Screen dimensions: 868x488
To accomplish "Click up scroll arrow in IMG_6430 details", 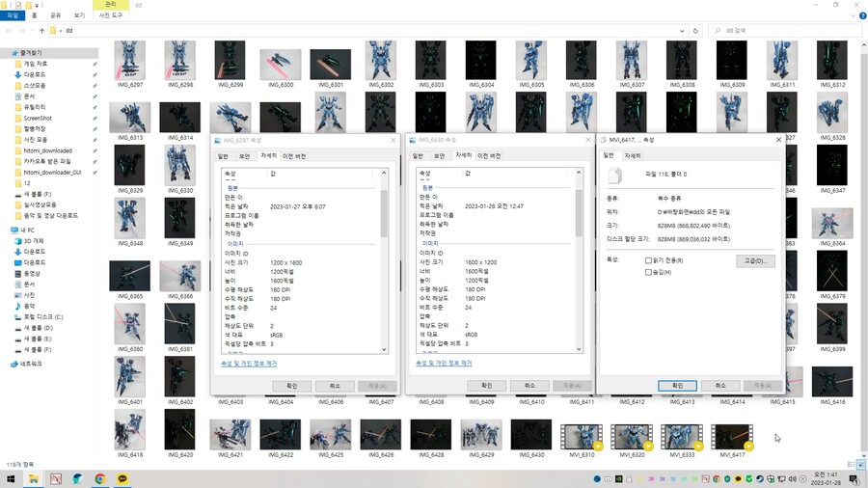I will pyautogui.click(x=579, y=173).
